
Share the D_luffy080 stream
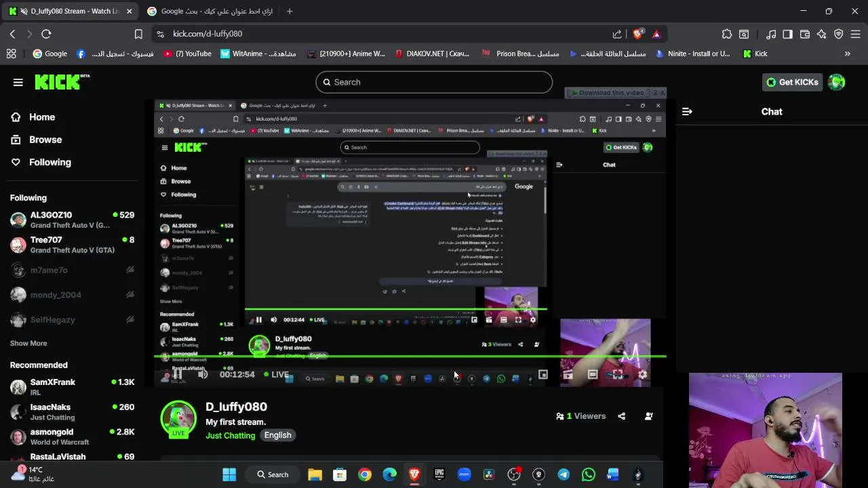(x=622, y=416)
